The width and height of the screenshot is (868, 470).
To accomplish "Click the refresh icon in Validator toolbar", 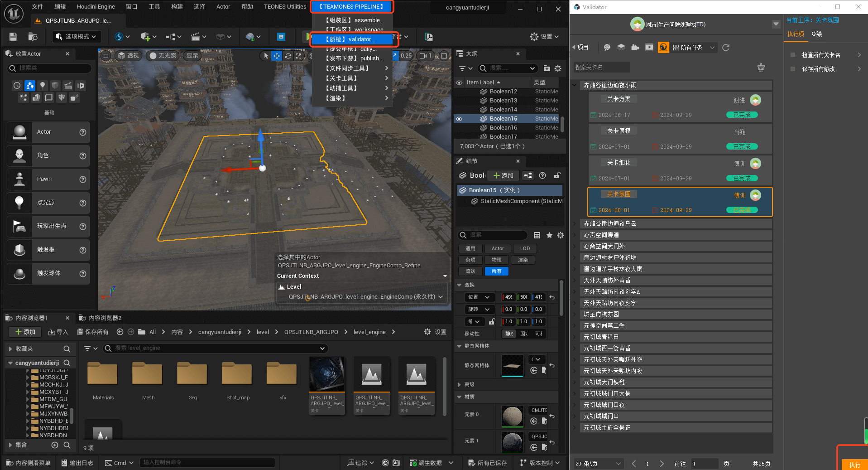I will [726, 48].
